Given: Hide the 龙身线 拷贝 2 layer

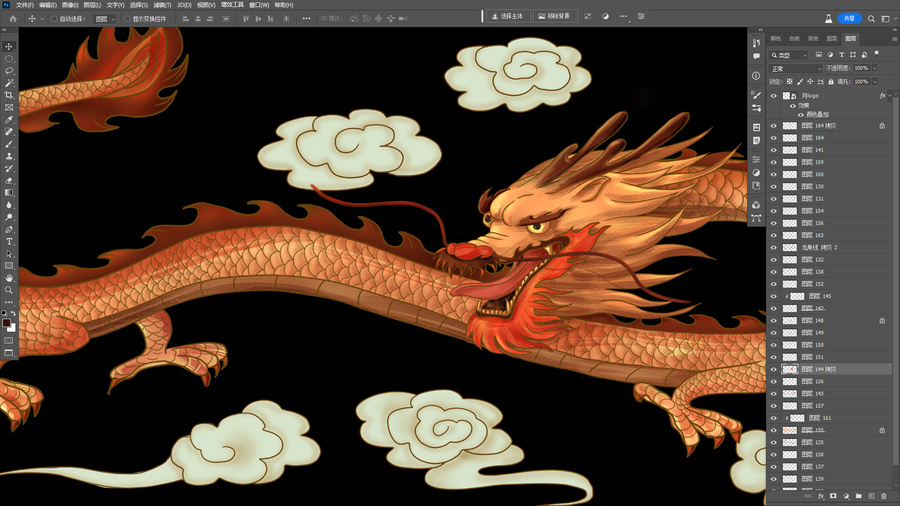Looking at the screenshot, I should 773,247.
